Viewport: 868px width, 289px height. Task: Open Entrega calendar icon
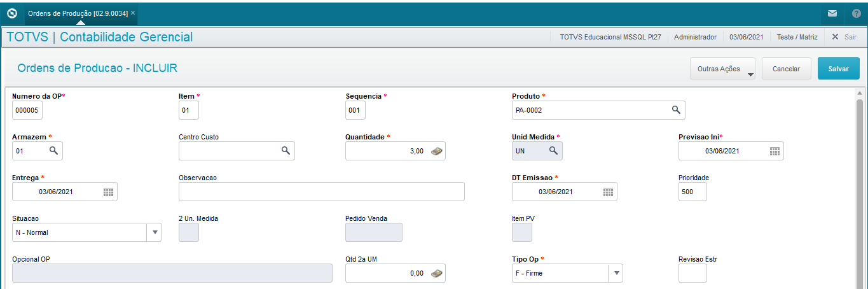point(108,192)
